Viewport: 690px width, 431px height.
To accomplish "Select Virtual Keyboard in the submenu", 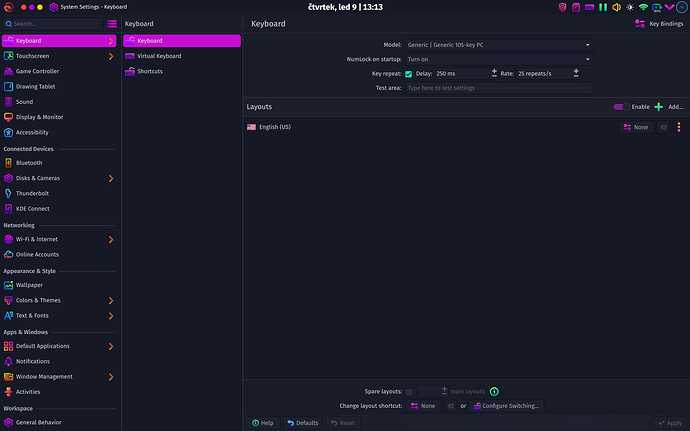I will pos(182,56).
